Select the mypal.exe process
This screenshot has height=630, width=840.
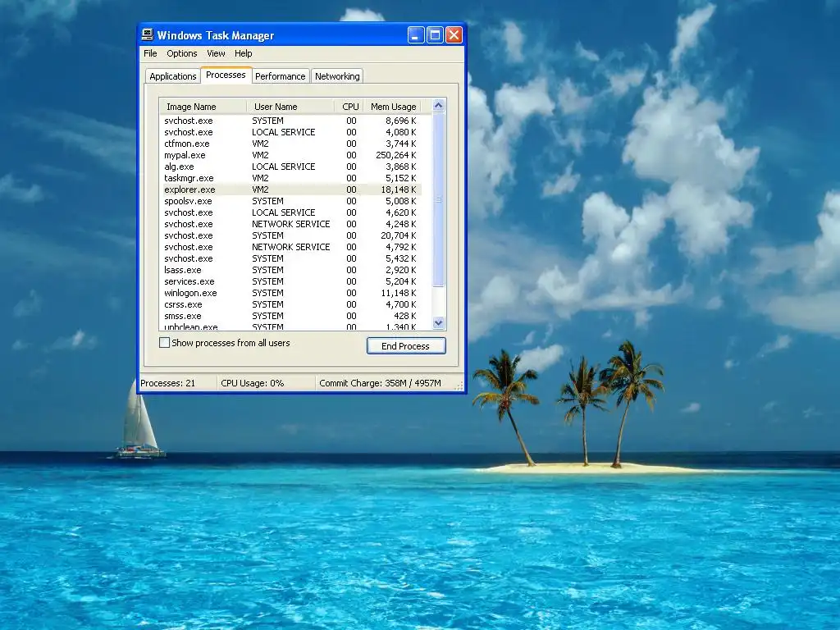[x=291, y=155]
